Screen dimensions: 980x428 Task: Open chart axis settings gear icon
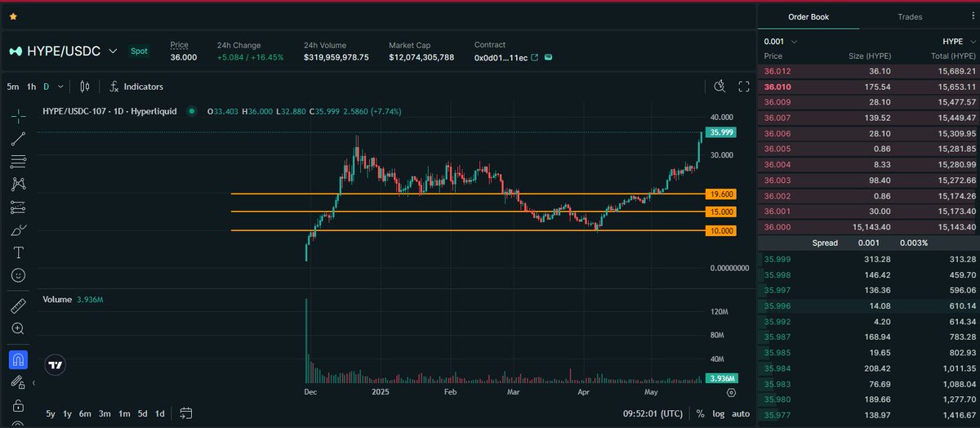(732, 392)
